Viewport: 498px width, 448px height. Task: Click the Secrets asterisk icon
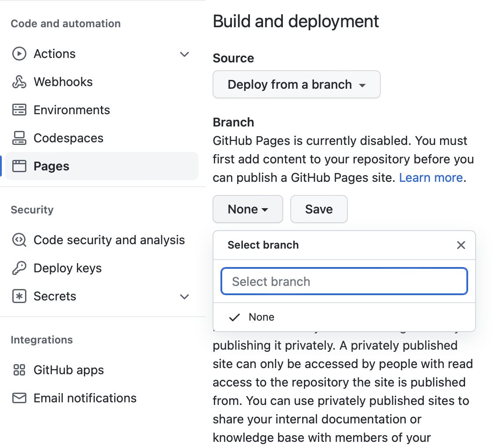pos(19,296)
